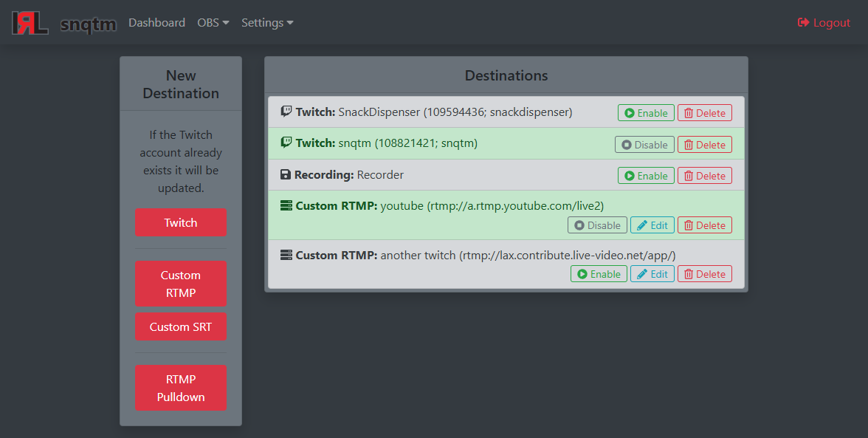Delete the another twitch RTMP destination
Image resolution: width=868 pixels, height=438 pixels.
pos(705,274)
